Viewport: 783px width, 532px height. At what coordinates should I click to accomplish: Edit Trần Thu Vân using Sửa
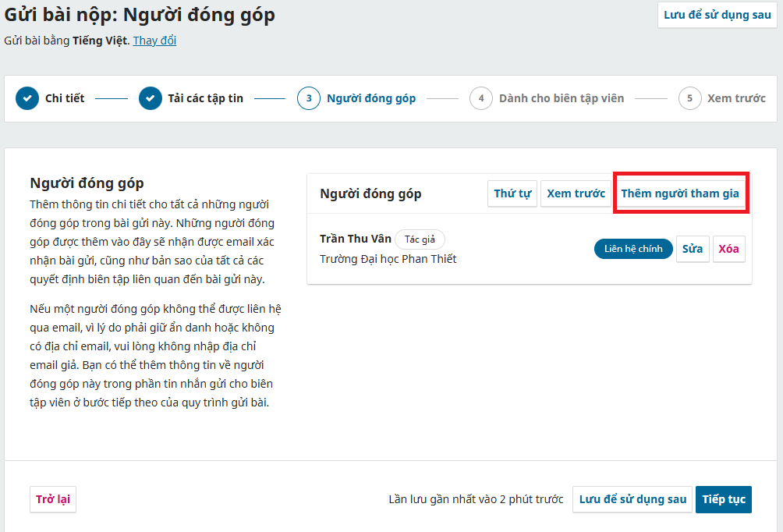click(x=693, y=249)
